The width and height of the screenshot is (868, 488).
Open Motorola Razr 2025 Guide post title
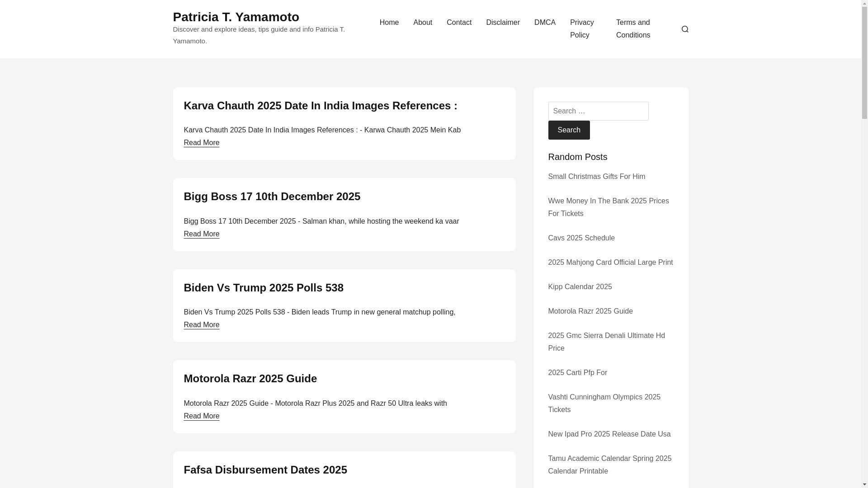tap(250, 379)
